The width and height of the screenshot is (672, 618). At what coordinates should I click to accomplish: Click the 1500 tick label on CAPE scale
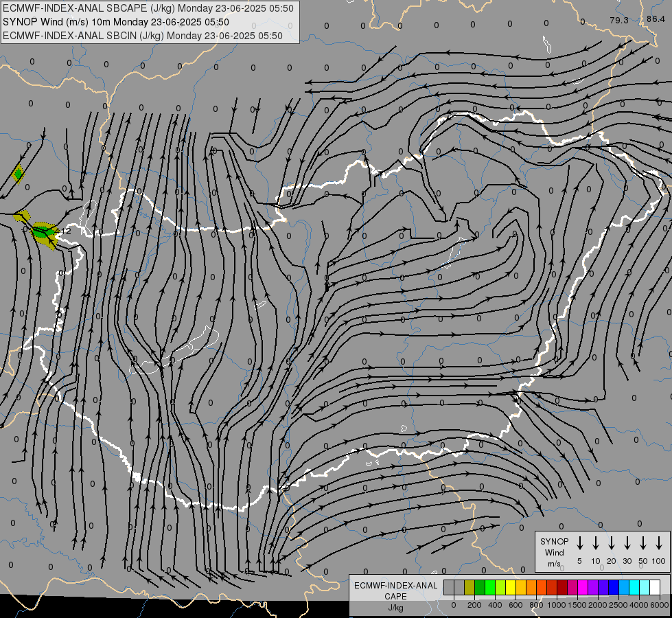(x=577, y=605)
